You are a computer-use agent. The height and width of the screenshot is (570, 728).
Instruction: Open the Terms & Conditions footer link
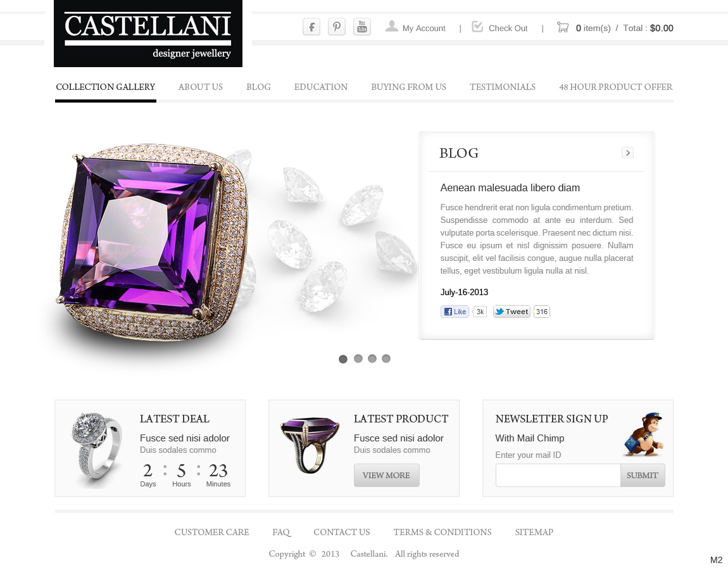[x=442, y=532]
